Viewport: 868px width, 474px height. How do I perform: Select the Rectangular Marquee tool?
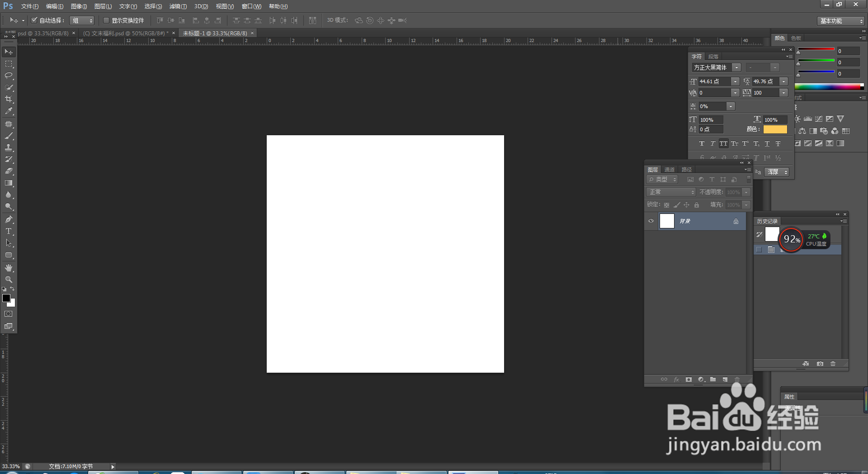pyautogui.click(x=9, y=64)
